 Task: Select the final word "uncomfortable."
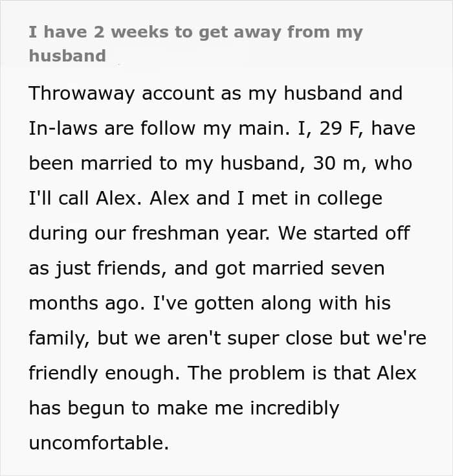coord(98,443)
